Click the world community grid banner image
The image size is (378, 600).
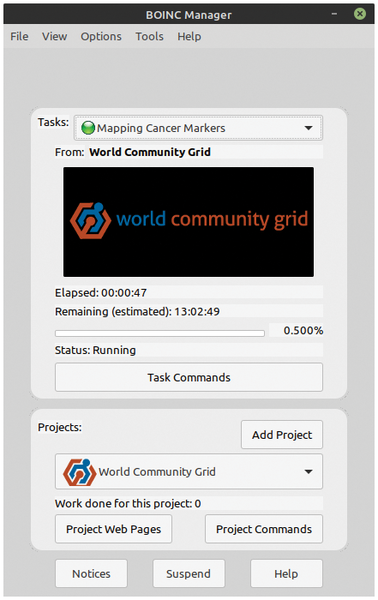click(x=189, y=222)
